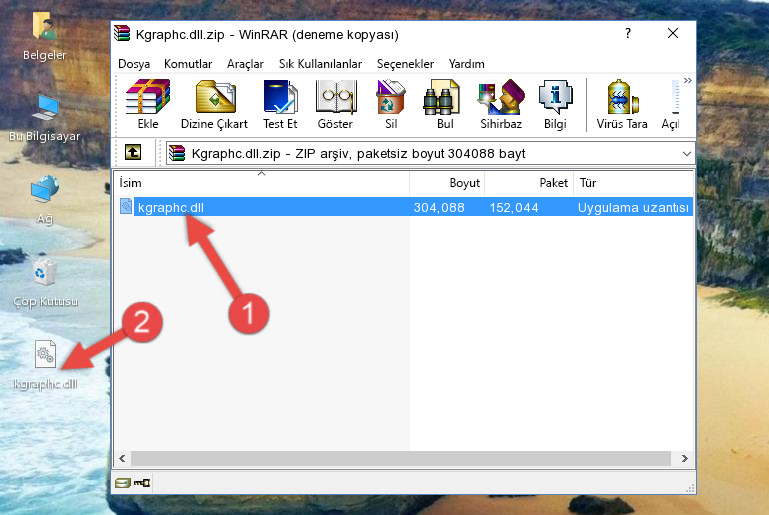Click the drive icon in status bar
The width and height of the screenshot is (769, 515).
123,484
